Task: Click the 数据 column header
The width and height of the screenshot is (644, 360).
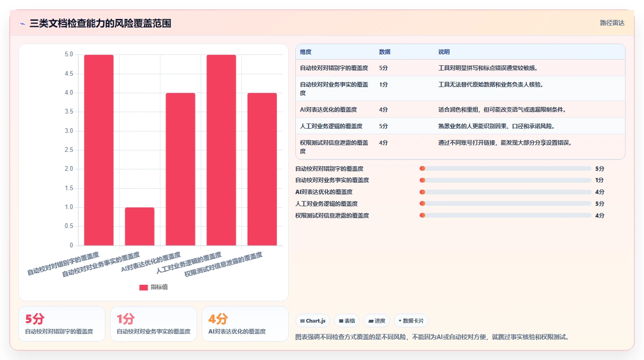Action: pos(385,52)
